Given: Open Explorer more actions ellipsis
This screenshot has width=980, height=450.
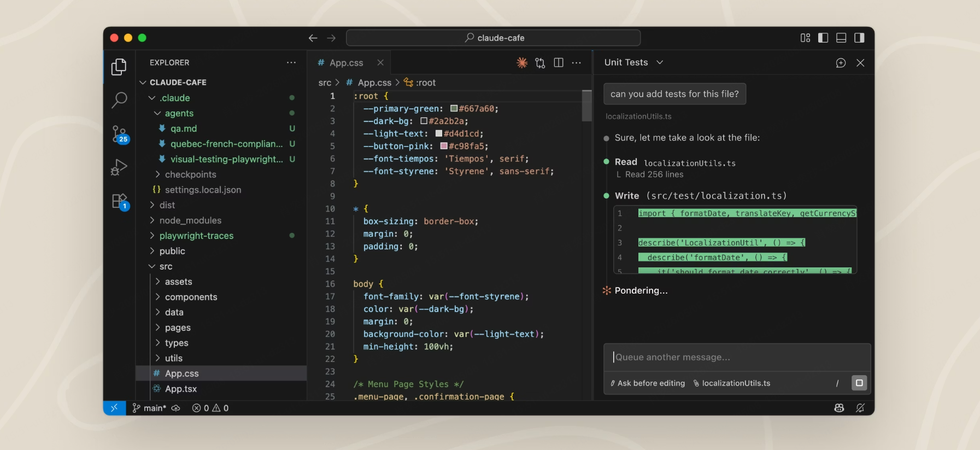Looking at the screenshot, I should (291, 63).
